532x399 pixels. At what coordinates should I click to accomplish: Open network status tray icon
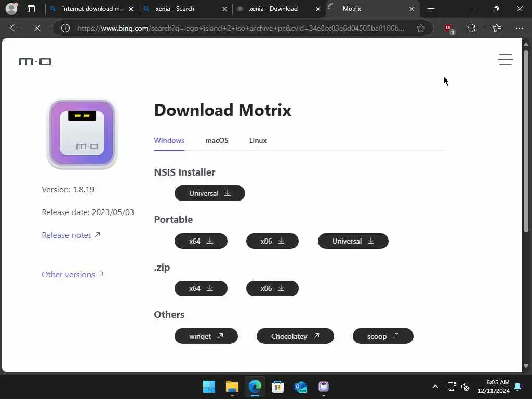pos(451,387)
